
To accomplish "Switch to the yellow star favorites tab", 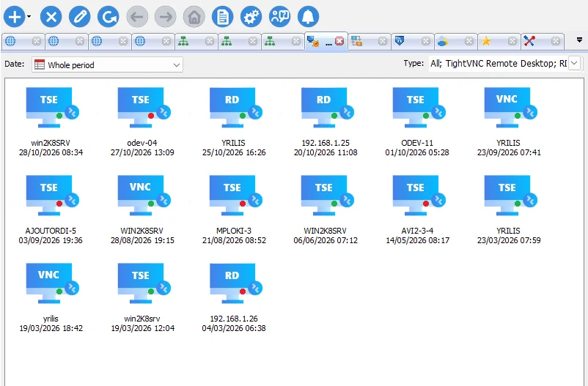I will click(x=486, y=41).
